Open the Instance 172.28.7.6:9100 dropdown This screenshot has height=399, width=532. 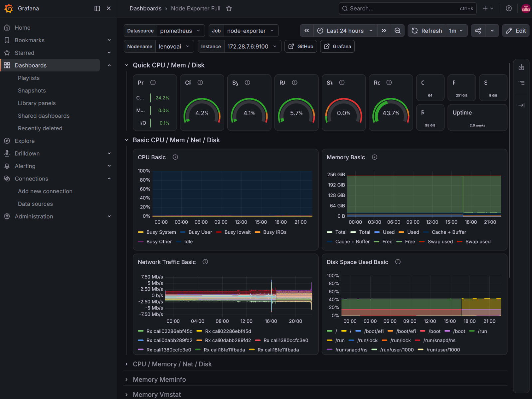tap(253, 47)
